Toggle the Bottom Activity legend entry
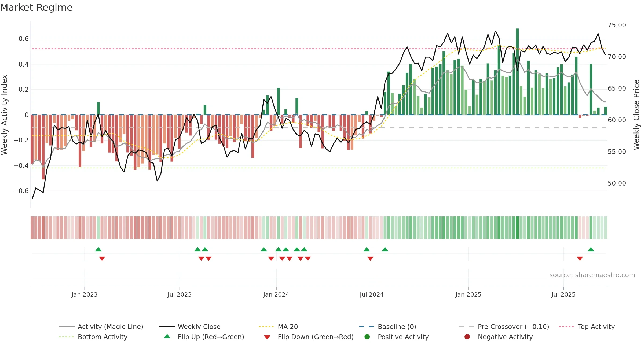Image resolution: width=644 pixels, height=362 pixels. click(93, 337)
